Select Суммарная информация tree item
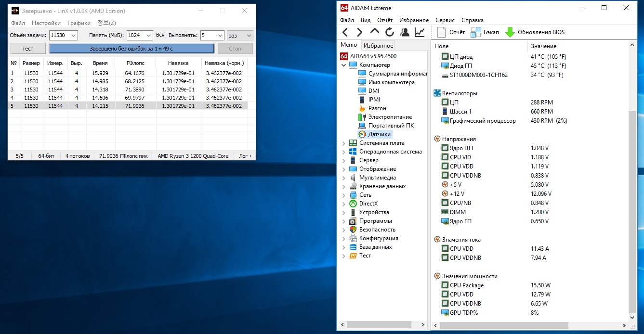The height and width of the screenshot is (334, 644). (393, 74)
